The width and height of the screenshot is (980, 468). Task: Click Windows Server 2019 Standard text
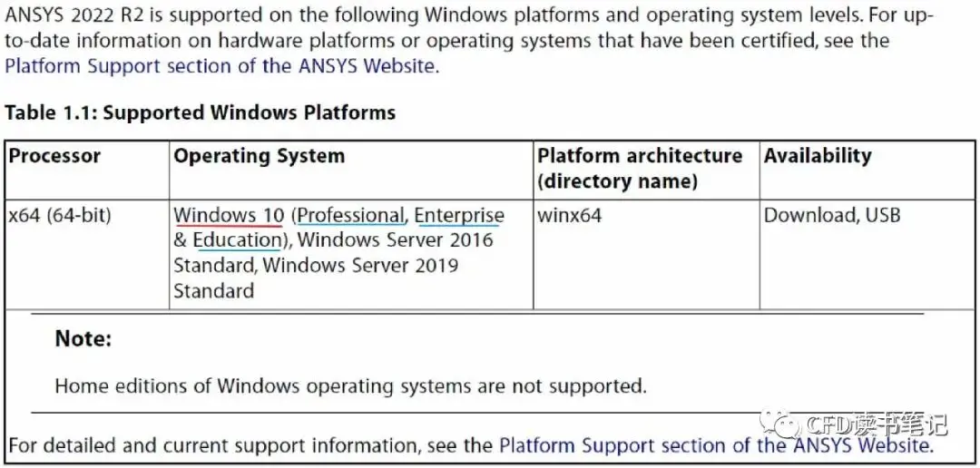[x=316, y=278]
